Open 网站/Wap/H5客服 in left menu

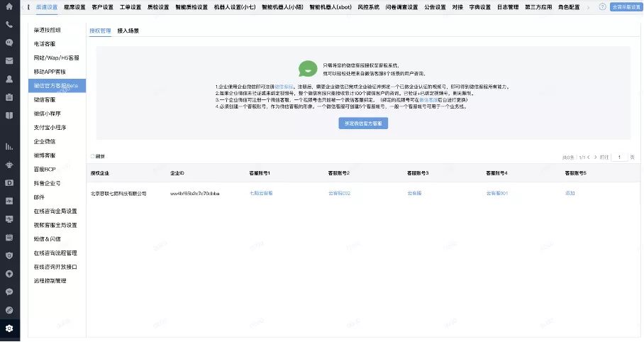pos(56,58)
